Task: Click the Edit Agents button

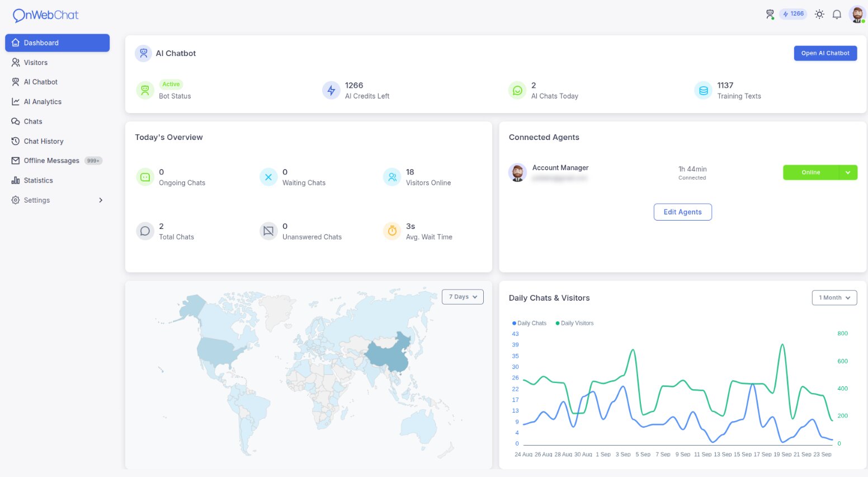Action: point(682,212)
